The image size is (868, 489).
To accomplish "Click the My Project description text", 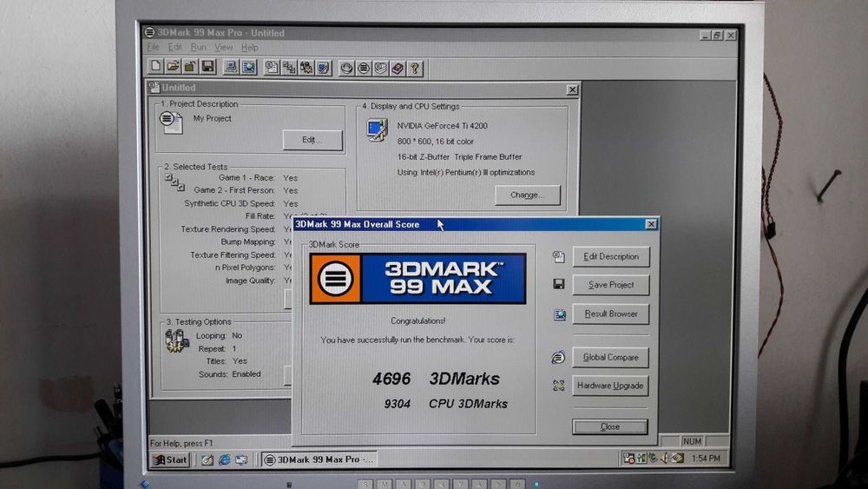I will pyautogui.click(x=212, y=118).
